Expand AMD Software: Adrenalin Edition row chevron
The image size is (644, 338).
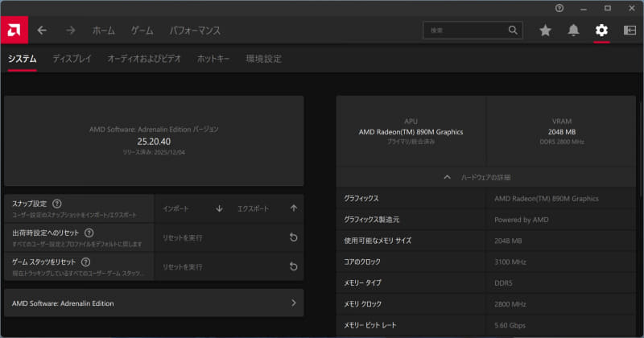(294, 303)
